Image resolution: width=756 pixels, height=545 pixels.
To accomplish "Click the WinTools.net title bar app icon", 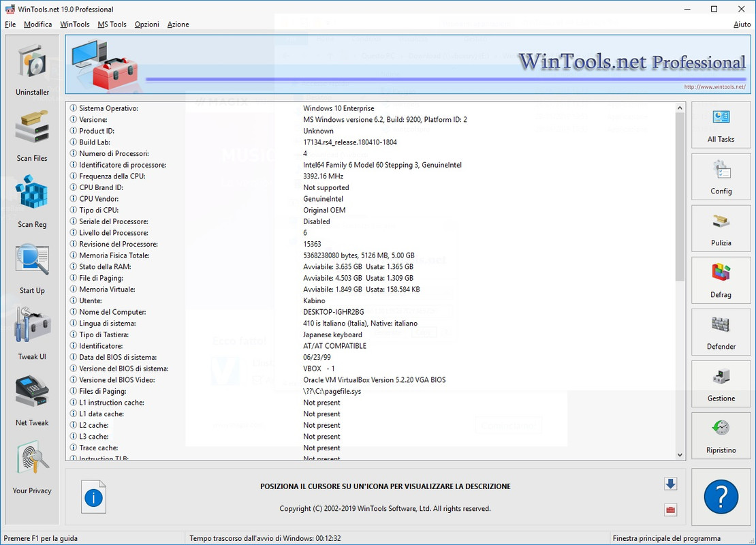I will coord(10,9).
